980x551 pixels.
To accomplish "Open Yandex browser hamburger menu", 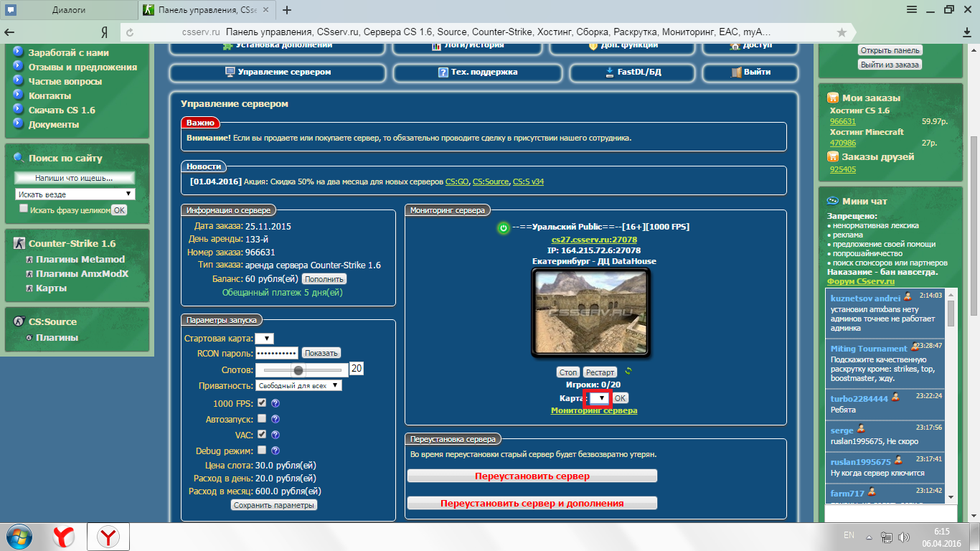I will click(911, 10).
